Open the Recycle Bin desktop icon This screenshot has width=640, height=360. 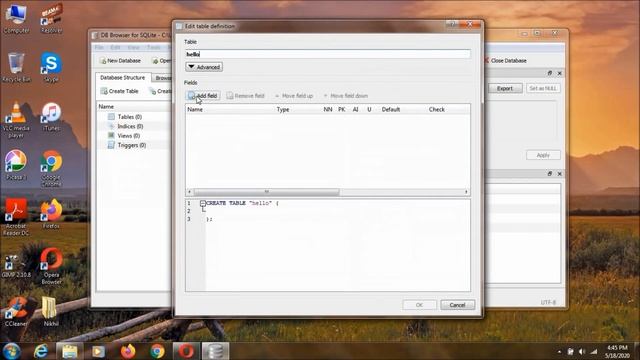click(16, 67)
